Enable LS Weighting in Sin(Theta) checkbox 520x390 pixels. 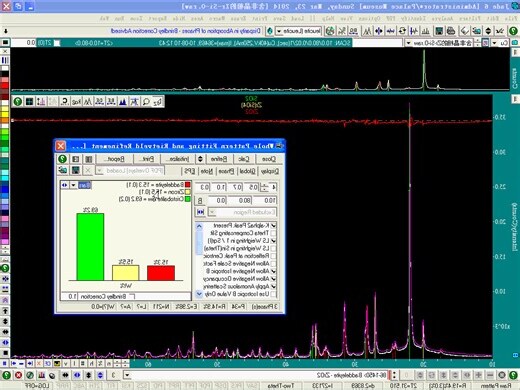273,248
